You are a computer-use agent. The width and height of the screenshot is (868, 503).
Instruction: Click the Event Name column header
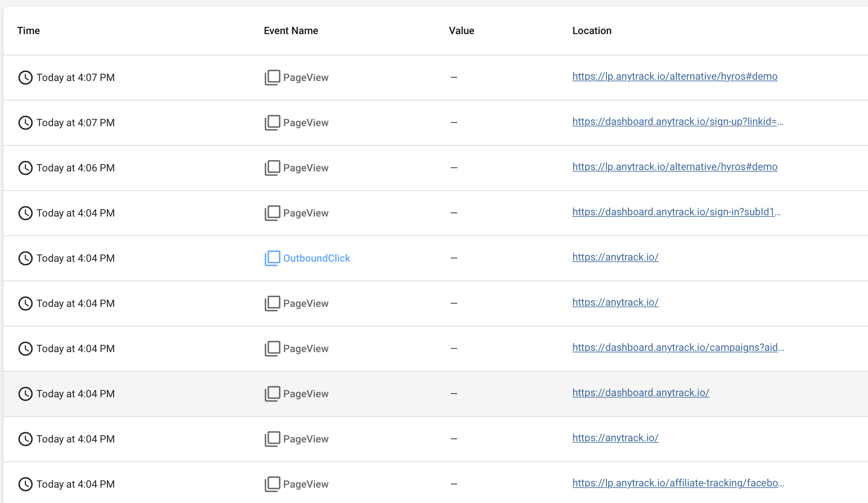[x=291, y=31]
